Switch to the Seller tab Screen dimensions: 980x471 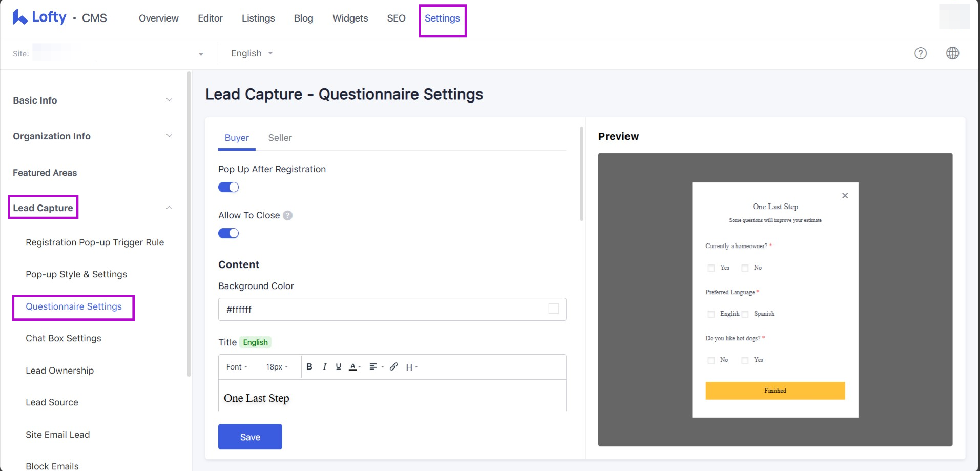[x=280, y=138]
